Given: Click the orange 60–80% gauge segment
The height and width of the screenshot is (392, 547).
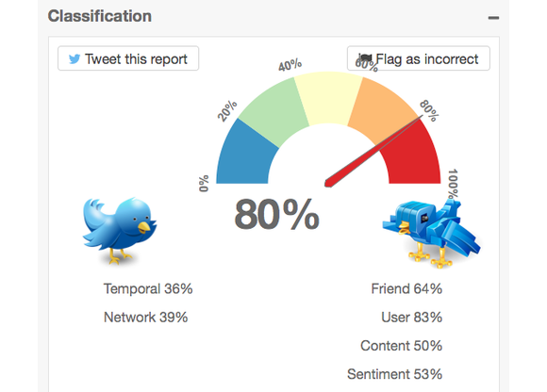Looking at the screenshot, I should pos(381,109).
